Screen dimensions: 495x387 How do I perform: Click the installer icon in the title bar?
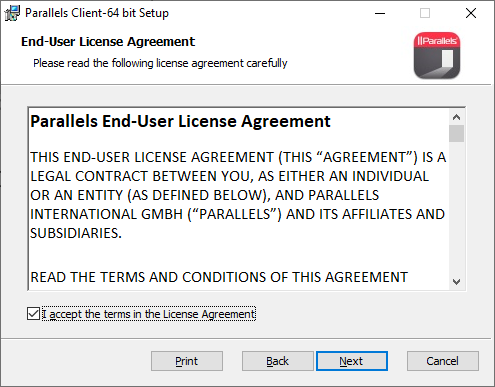[12, 13]
